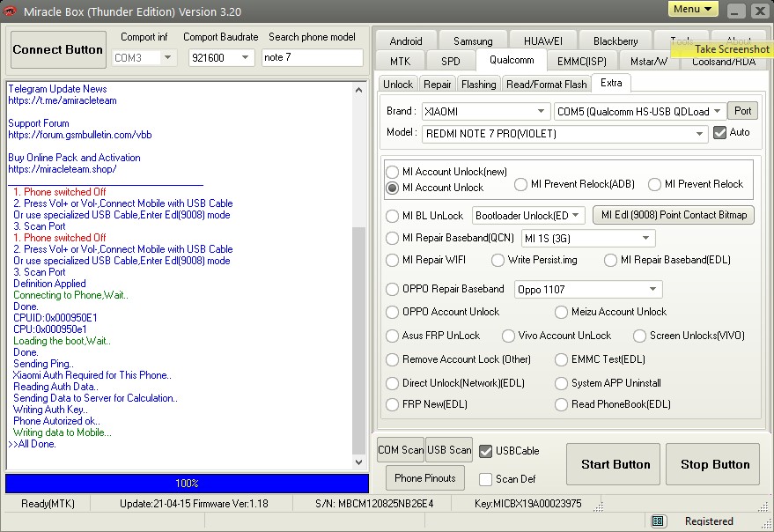Select OPPO Repair Baseband option

[x=392, y=289]
